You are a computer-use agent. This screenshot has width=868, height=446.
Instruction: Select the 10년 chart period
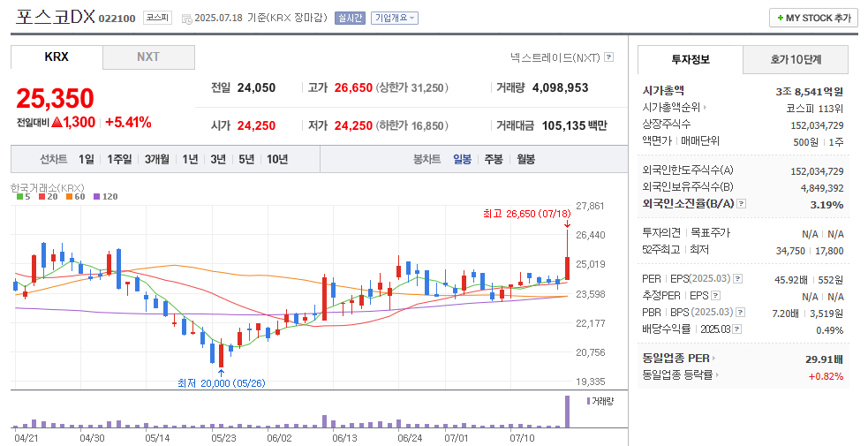click(x=277, y=159)
